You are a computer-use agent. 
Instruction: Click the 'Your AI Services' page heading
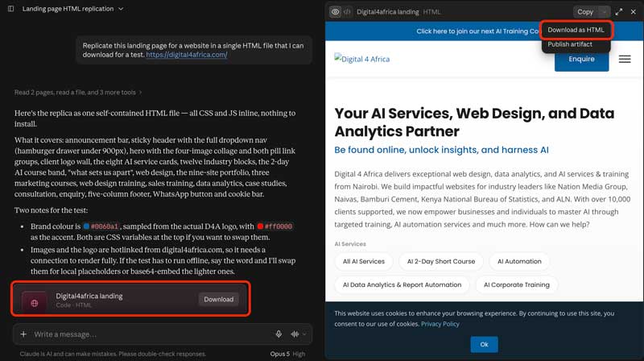[474, 122]
